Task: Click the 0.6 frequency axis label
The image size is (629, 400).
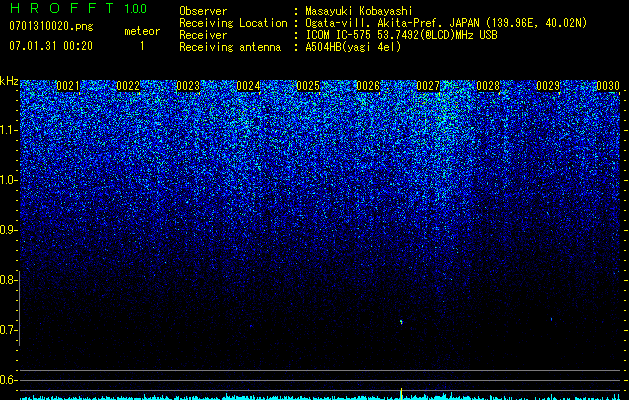Action: 7,380
